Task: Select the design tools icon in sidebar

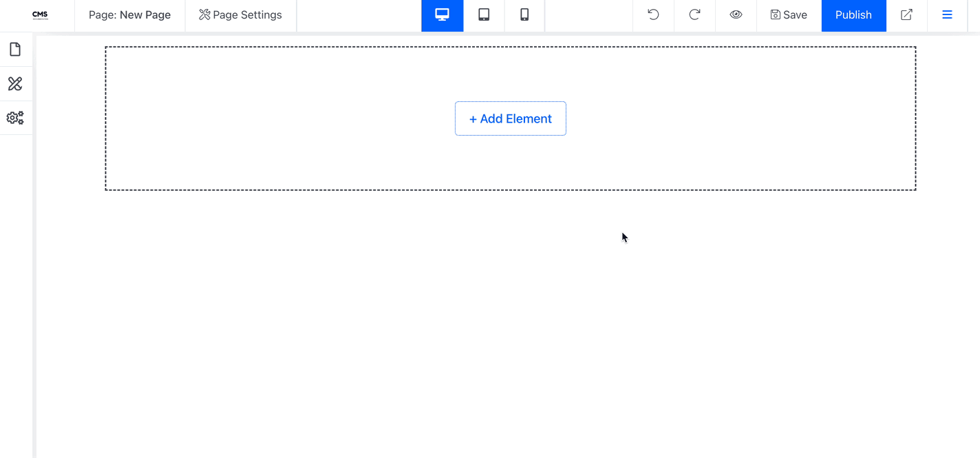Action: tap(15, 83)
